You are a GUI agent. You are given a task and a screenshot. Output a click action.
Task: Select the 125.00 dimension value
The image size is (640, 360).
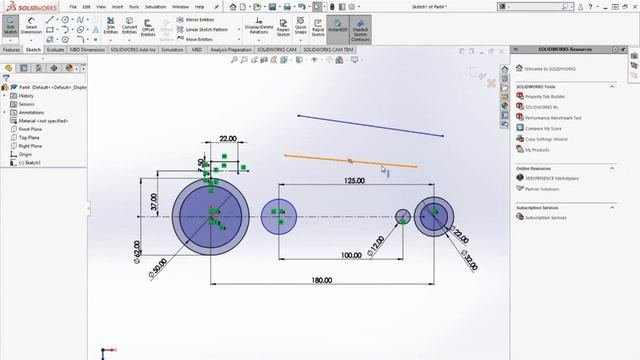click(354, 180)
